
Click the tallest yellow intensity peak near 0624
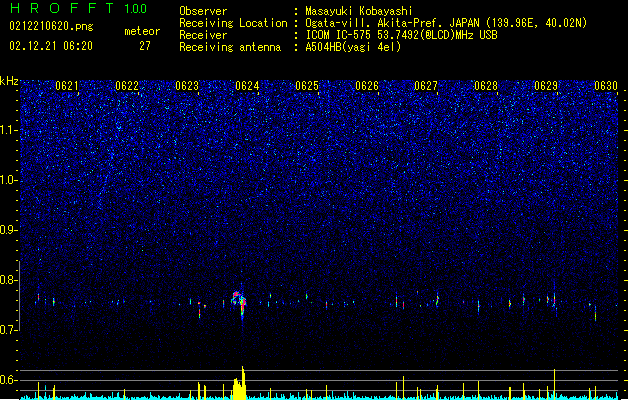point(243,382)
